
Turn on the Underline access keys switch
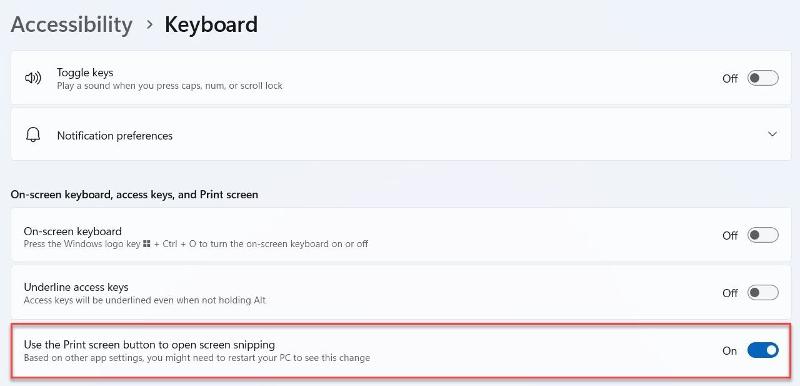tap(763, 293)
